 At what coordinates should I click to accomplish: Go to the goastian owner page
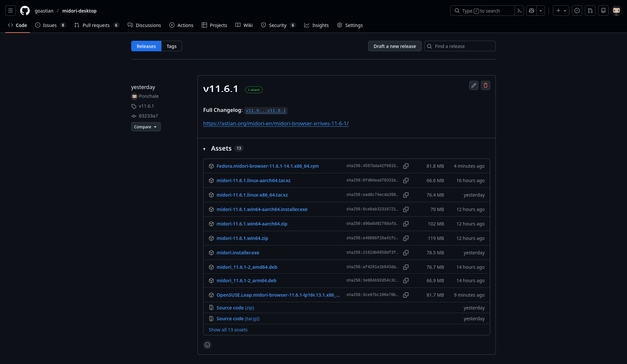tap(44, 11)
